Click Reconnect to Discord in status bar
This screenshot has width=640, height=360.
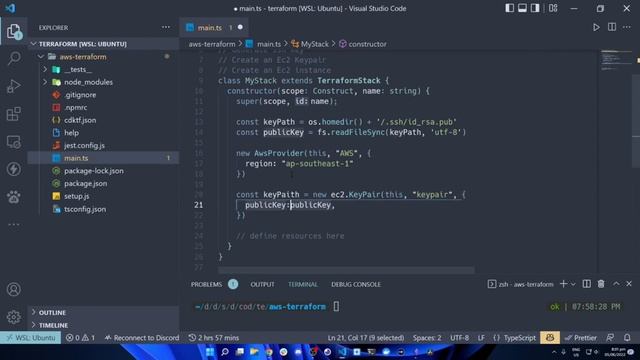142,338
